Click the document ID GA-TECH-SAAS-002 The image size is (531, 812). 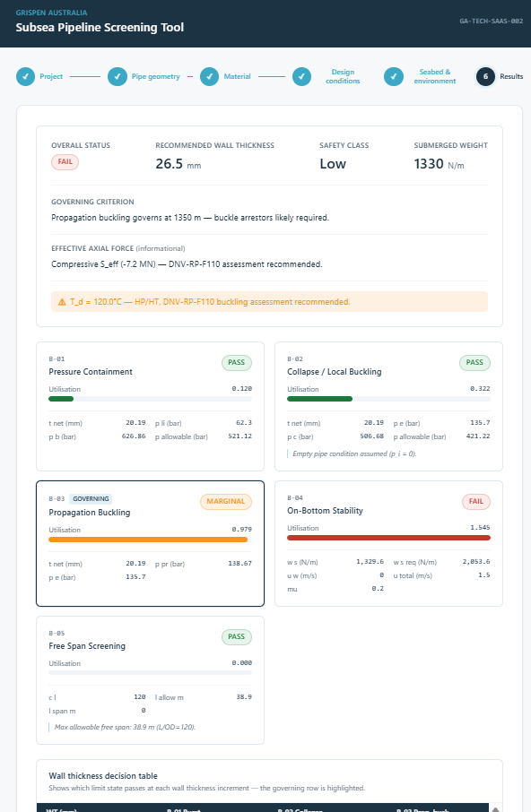492,22
